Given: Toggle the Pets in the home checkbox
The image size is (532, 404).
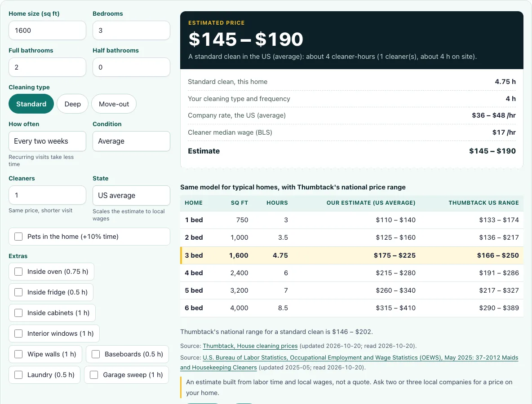Looking at the screenshot, I should pyautogui.click(x=18, y=237).
